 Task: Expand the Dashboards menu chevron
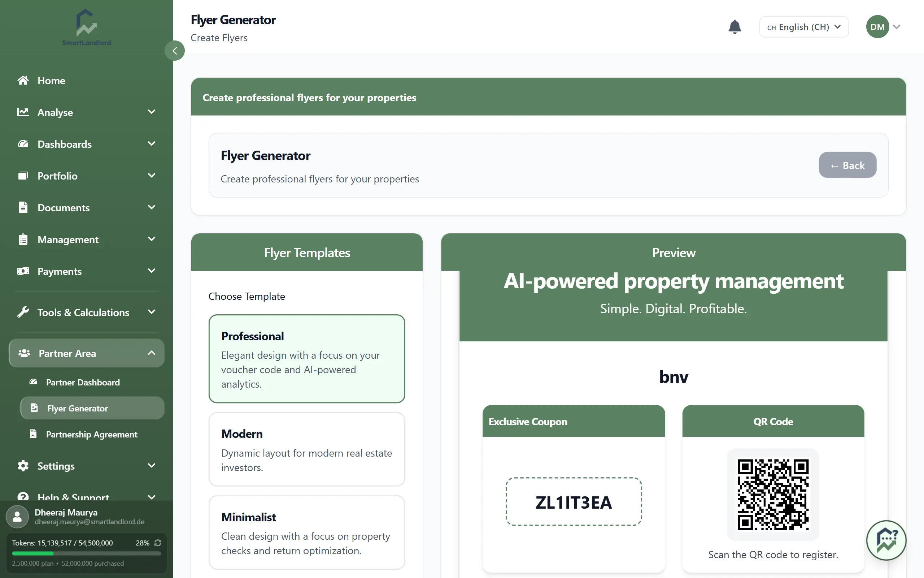pos(152,143)
